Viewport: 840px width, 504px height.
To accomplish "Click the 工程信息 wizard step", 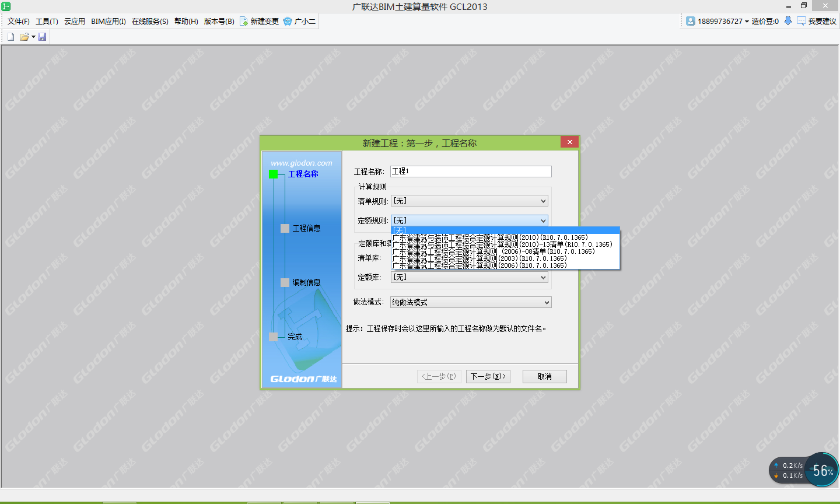I will (x=306, y=228).
